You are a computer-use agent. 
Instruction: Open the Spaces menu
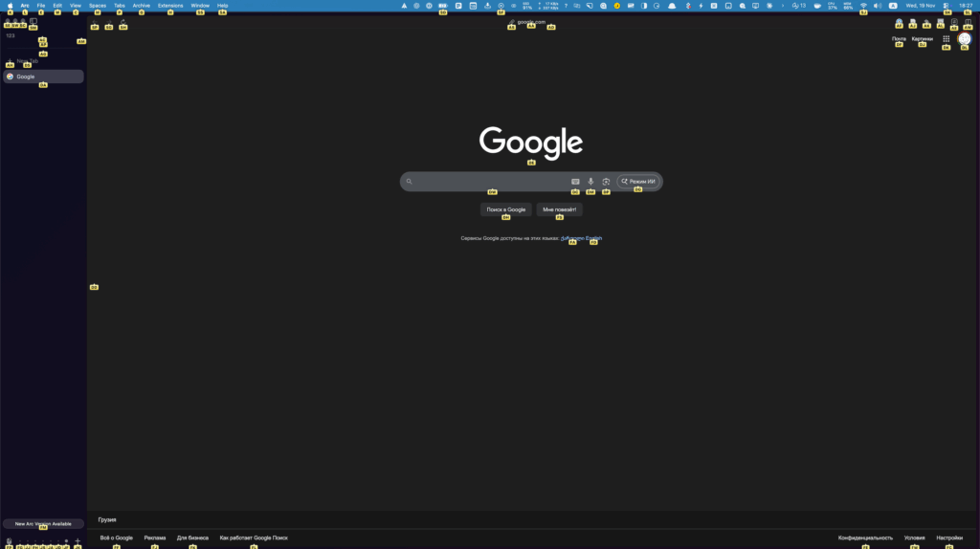(98, 6)
